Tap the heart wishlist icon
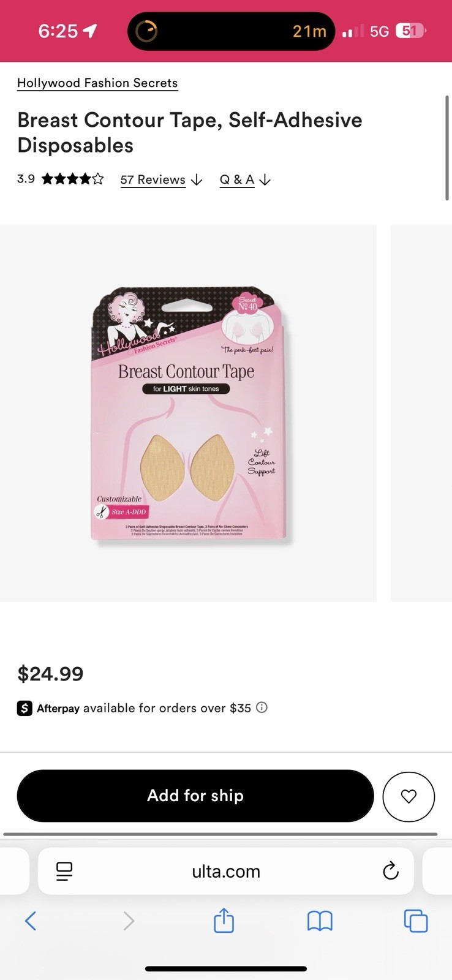 click(409, 796)
